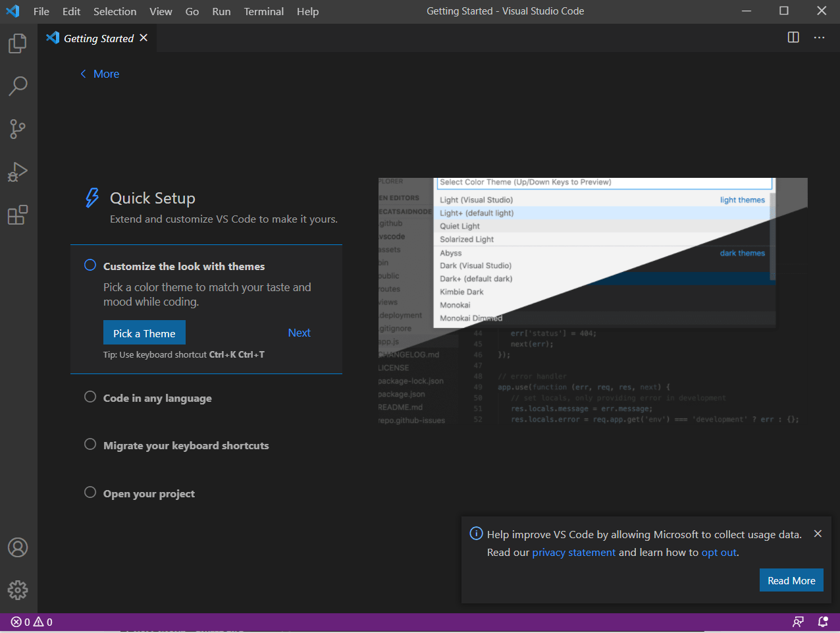
Task: Open the Accounts icon in activity bar
Action: [18, 547]
